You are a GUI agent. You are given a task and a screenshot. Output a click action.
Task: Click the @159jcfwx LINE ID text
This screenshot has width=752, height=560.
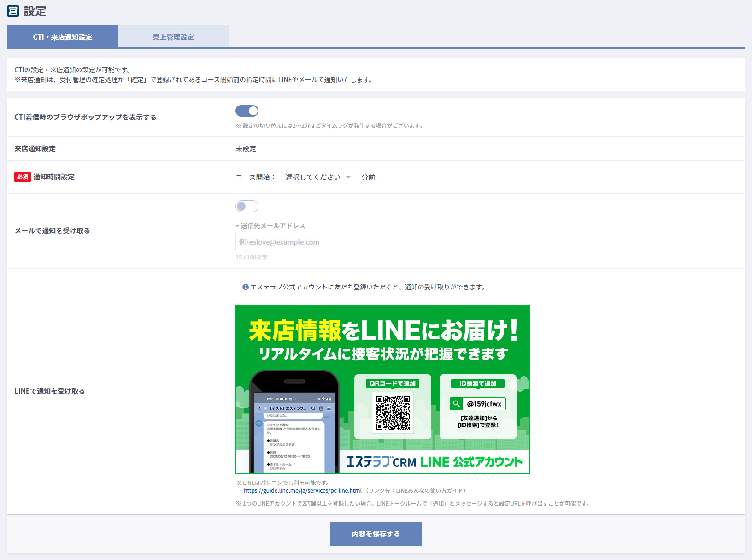[484, 404]
